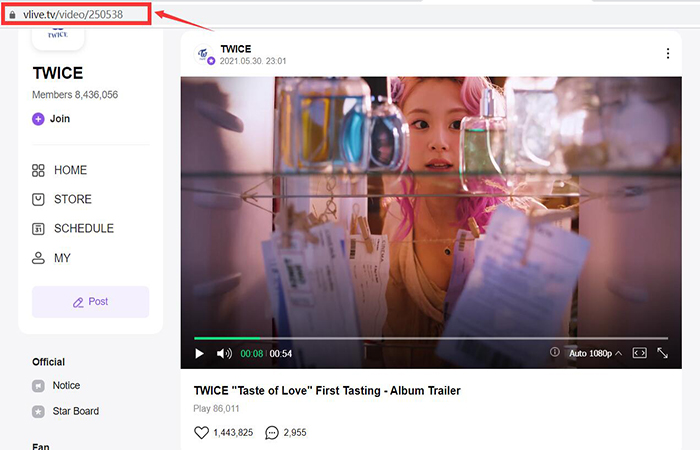Create a new Post
Screen dimensions: 700x450
91,302
